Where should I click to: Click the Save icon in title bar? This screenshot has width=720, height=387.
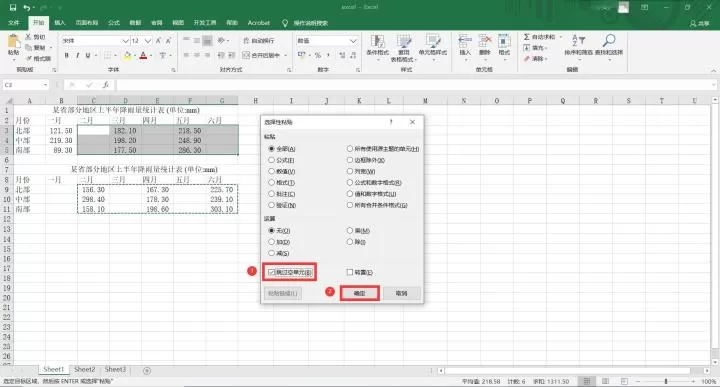12,7
